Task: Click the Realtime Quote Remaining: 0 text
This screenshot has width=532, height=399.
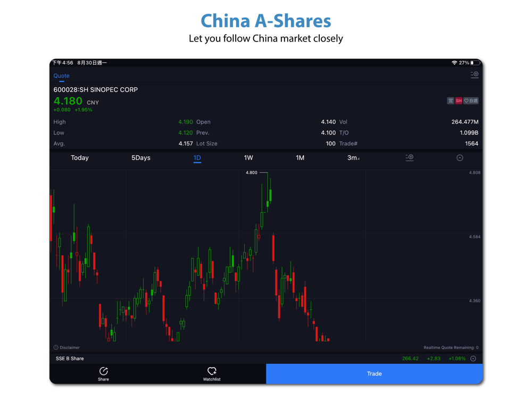Action: click(x=451, y=347)
